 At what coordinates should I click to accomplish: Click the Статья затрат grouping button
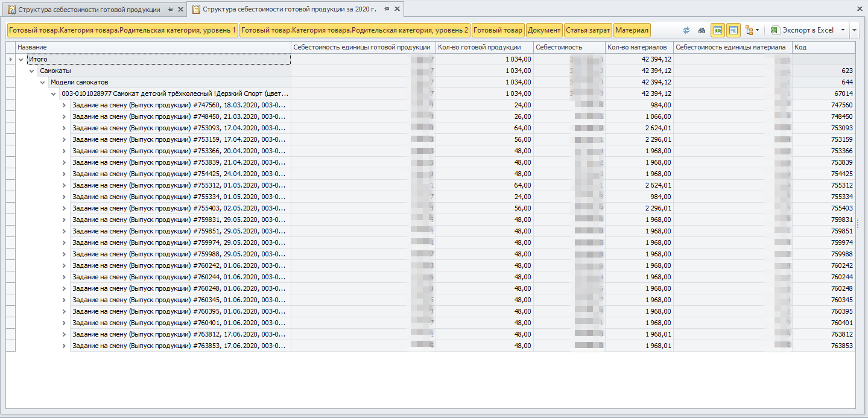click(x=588, y=30)
